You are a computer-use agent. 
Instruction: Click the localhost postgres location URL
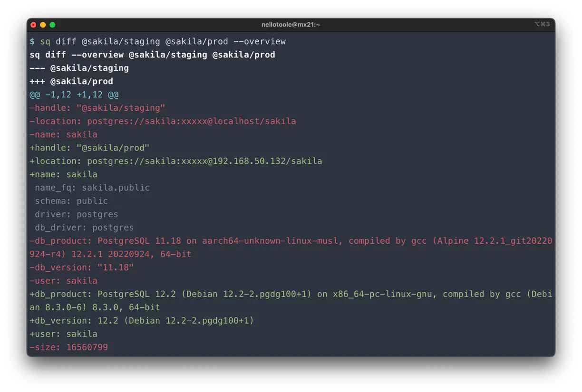(x=191, y=121)
